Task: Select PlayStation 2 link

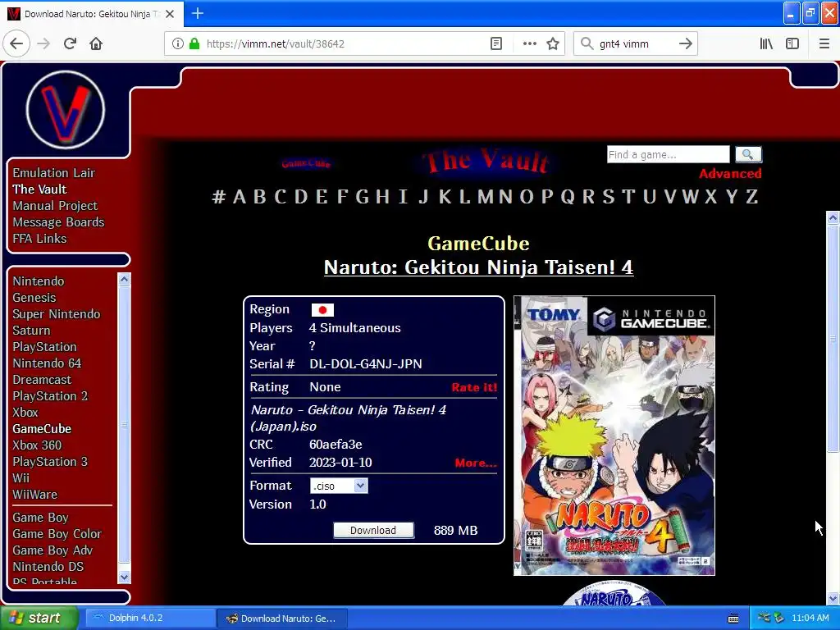Action: (x=50, y=396)
